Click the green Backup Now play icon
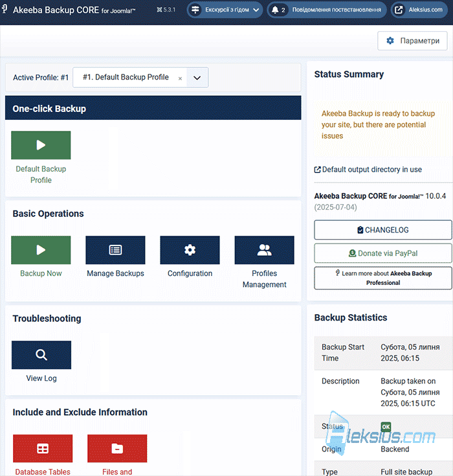The height and width of the screenshot is (476, 453). 41,250
